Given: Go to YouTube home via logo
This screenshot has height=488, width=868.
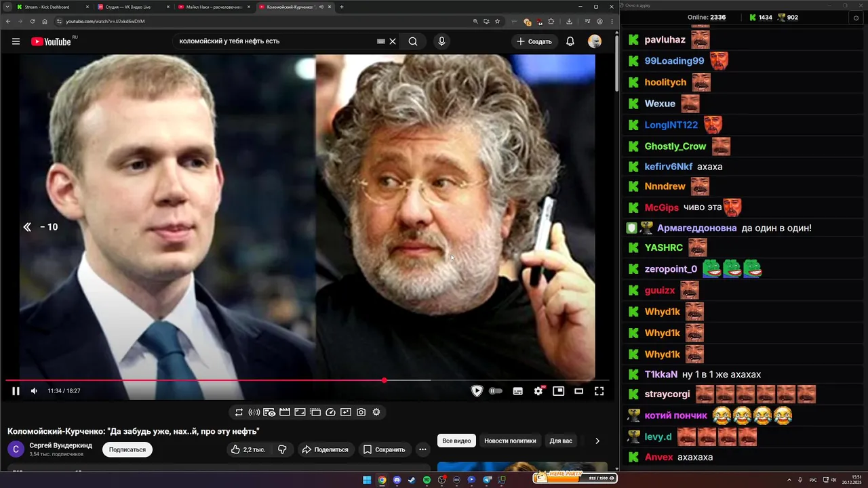Looking at the screenshot, I should [x=51, y=41].
